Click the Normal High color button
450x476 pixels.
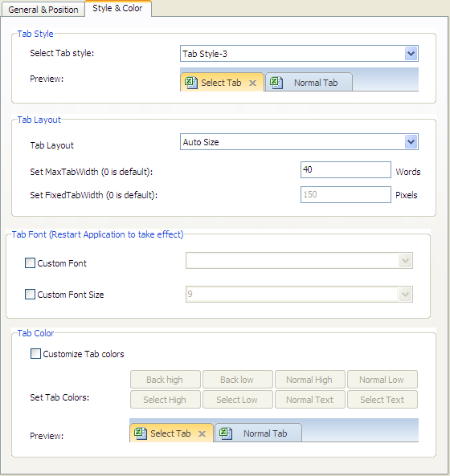[310, 380]
